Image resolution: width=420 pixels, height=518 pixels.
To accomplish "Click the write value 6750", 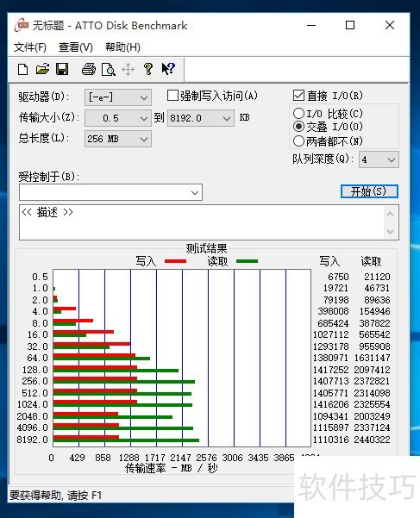I will tap(338, 277).
